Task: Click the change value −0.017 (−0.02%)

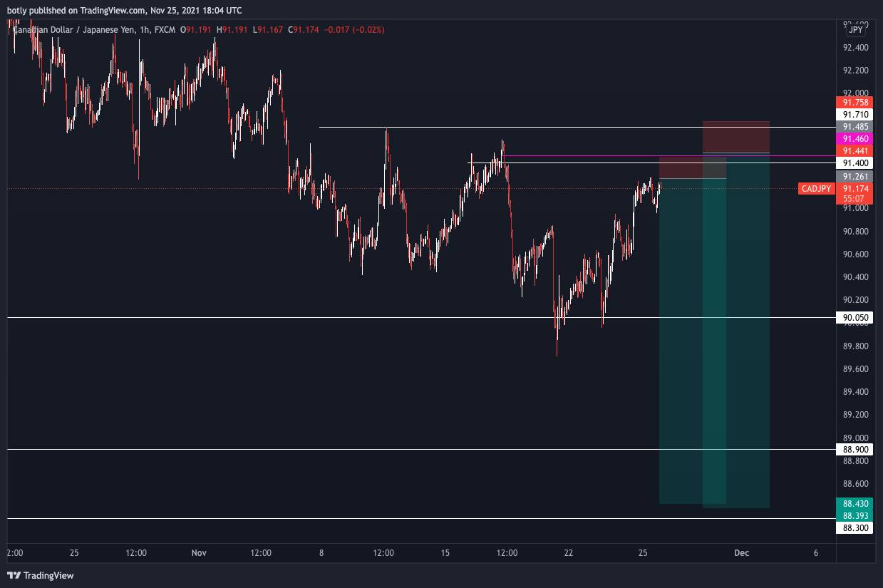Action: pos(354,30)
